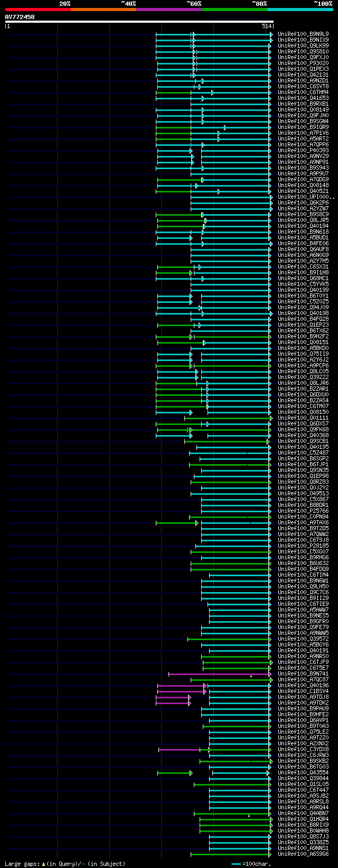Select the UniRef100_Q39572 label
The width and height of the screenshot is (338, 868).
pyautogui.click(x=303, y=639)
